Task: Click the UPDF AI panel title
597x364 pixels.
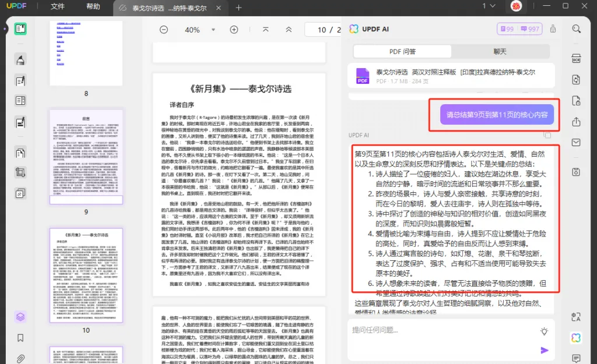Action: click(375, 29)
